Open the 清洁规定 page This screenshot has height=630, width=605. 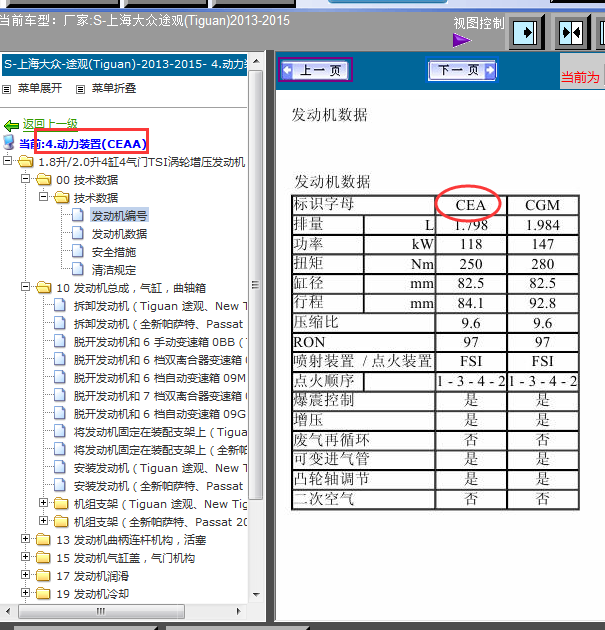click(x=114, y=270)
